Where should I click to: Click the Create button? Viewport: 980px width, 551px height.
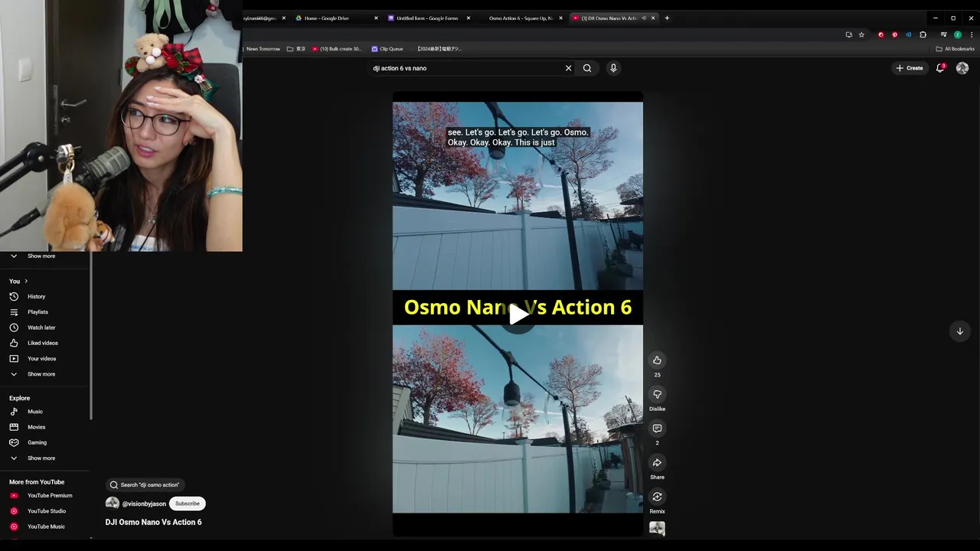(910, 68)
